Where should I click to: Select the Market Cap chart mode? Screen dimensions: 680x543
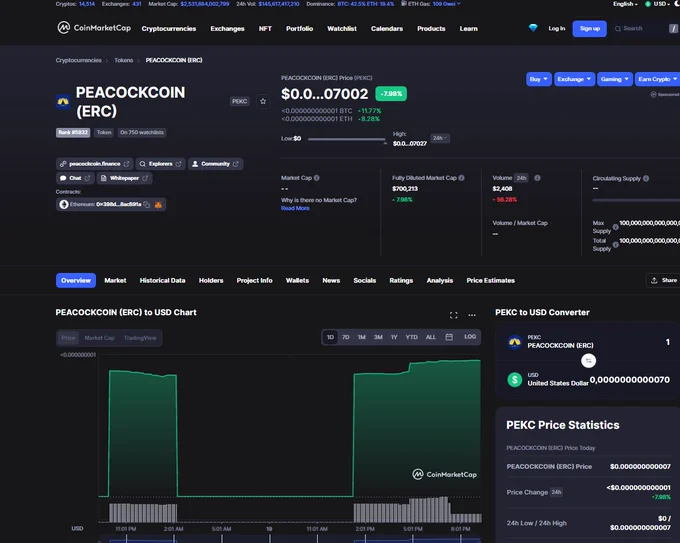pos(99,338)
